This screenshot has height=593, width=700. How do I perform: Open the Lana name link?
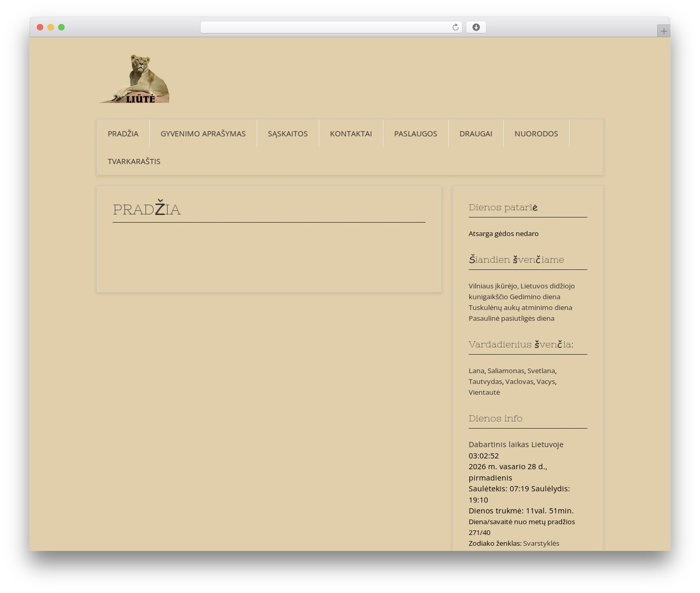(x=476, y=371)
